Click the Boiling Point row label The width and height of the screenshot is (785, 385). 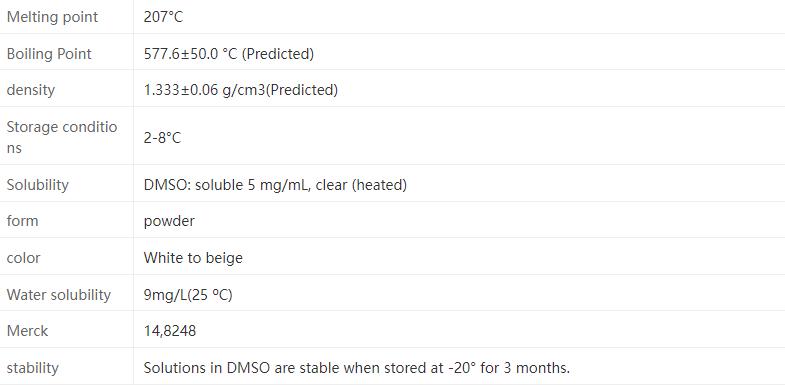[x=49, y=54]
